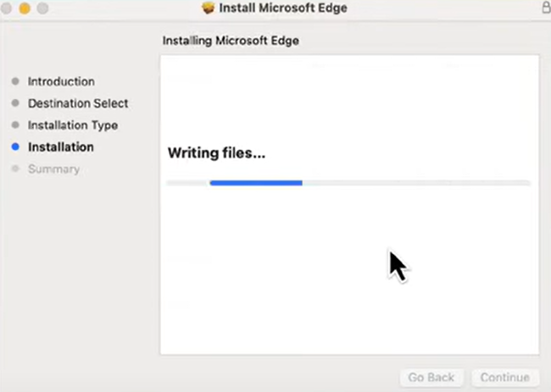Minimize the installer with the yellow button
Viewport: 551px width, 392px height.
coord(24,8)
